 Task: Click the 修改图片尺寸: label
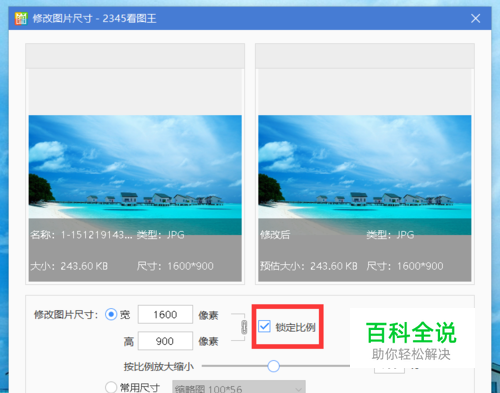pyautogui.click(x=66, y=314)
